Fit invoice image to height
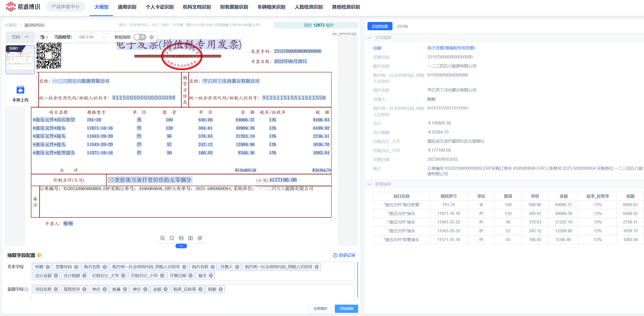Image resolution: width=644 pixels, height=316 pixels. [190, 238]
